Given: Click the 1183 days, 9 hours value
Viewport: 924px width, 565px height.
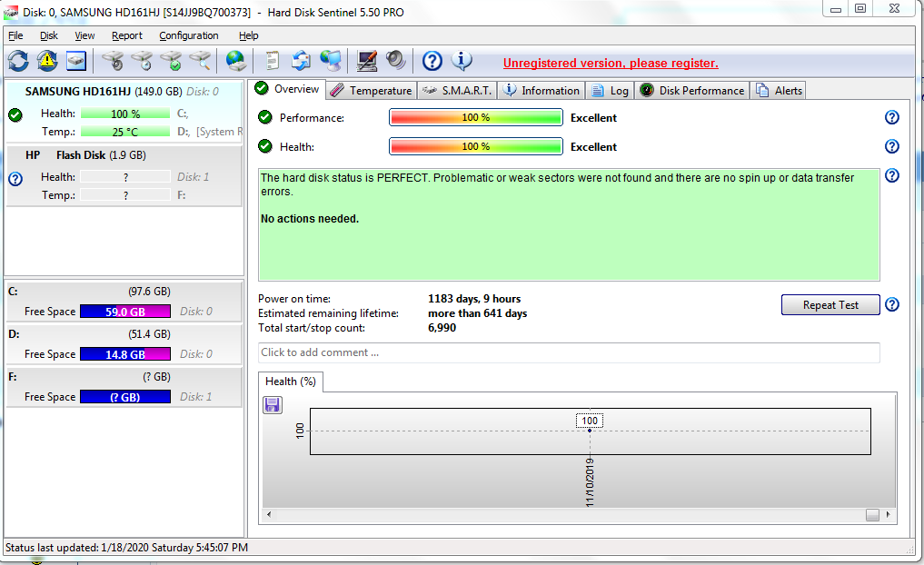Looking at the screenshot, I should 474,299.
